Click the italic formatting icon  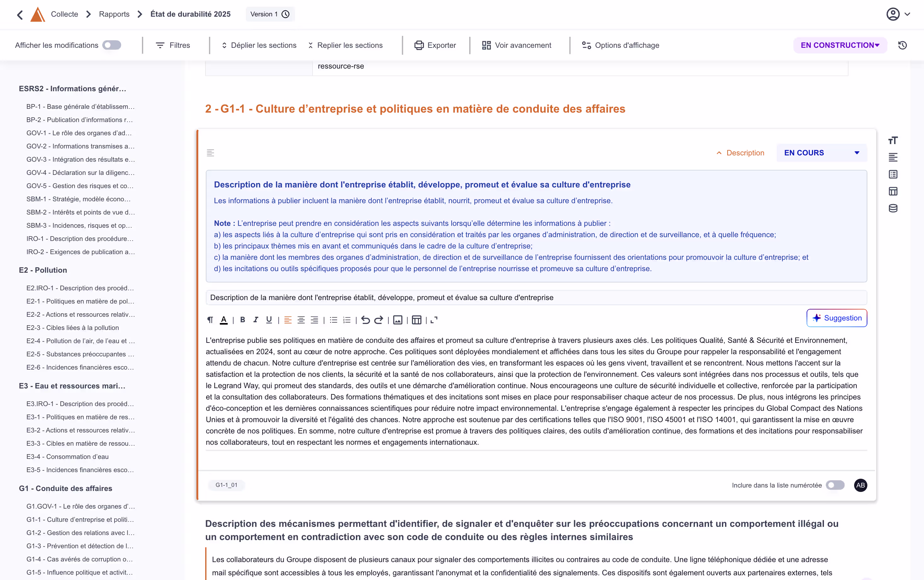pyautogui.click(x=256, y=320)
